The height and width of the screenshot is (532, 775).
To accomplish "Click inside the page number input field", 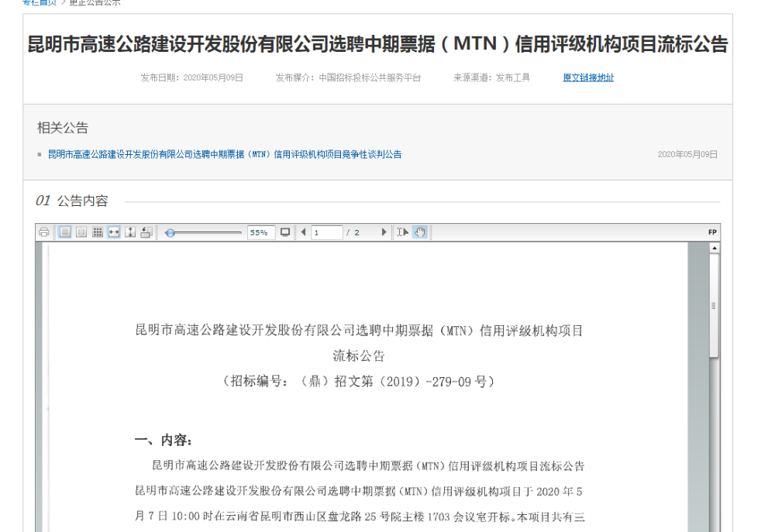I will 325,232.
